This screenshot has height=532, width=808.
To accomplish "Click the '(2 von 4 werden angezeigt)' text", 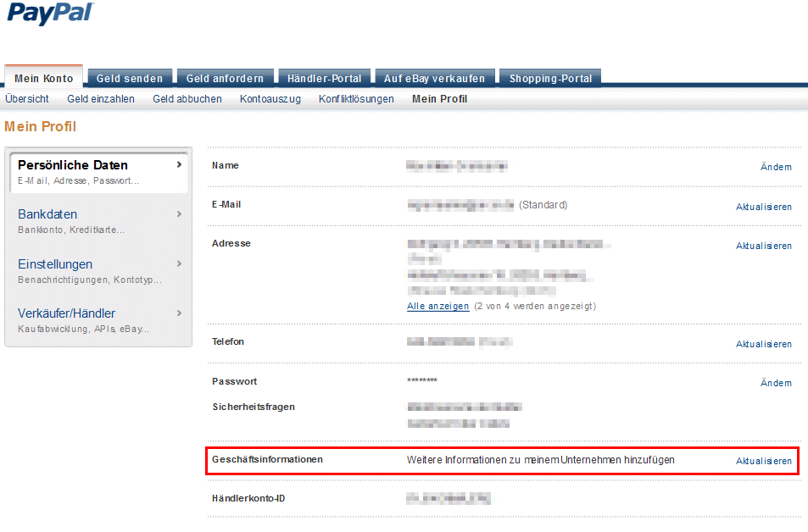I will pos(535,306).
